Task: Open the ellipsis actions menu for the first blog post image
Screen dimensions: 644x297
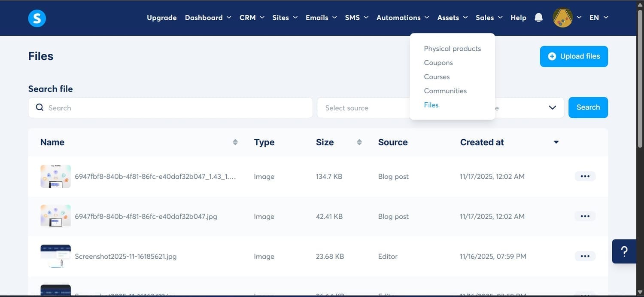Action: point(585,176)
